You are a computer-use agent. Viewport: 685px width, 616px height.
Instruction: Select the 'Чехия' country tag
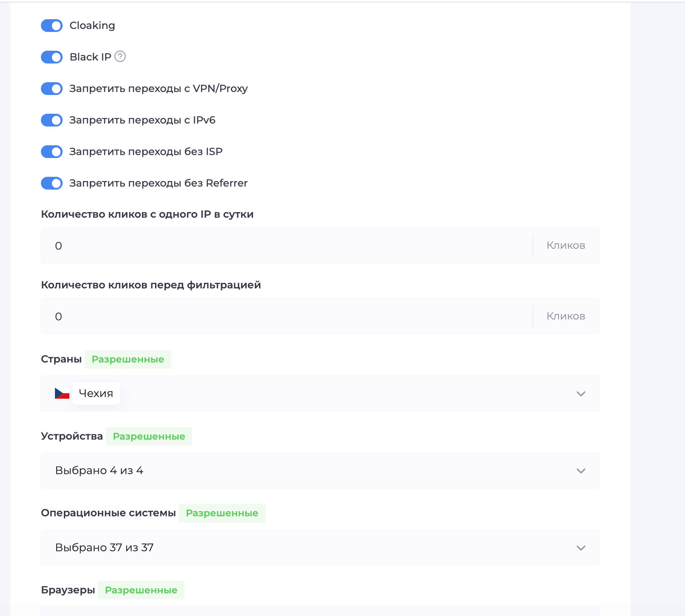[96, 393]
